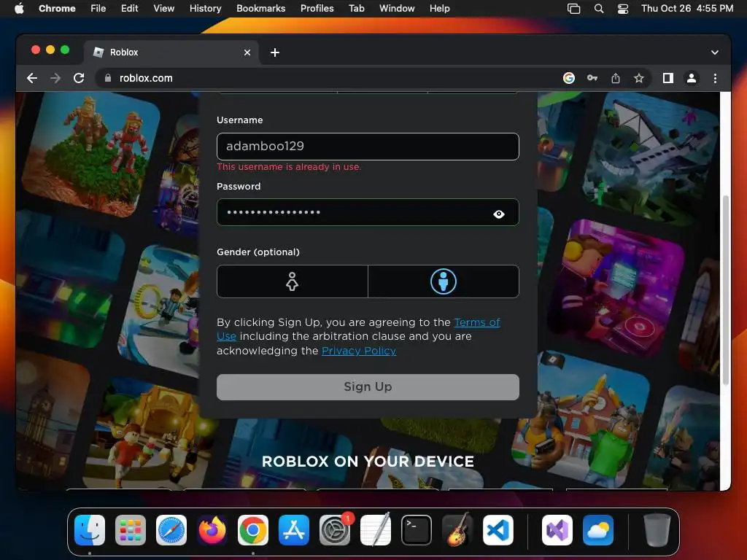Select the Roblox tab
747x560 pixels.
click(x=171, y=52)
